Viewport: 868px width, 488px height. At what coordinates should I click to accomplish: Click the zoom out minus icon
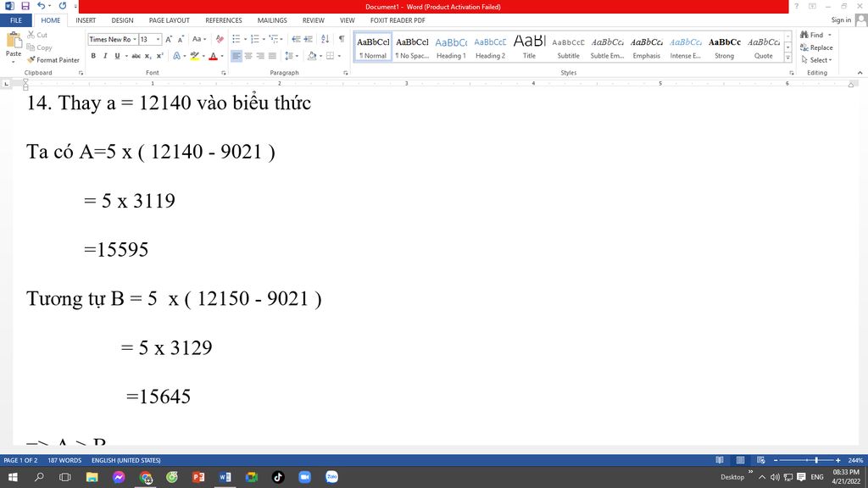click(x=776, y=460)
